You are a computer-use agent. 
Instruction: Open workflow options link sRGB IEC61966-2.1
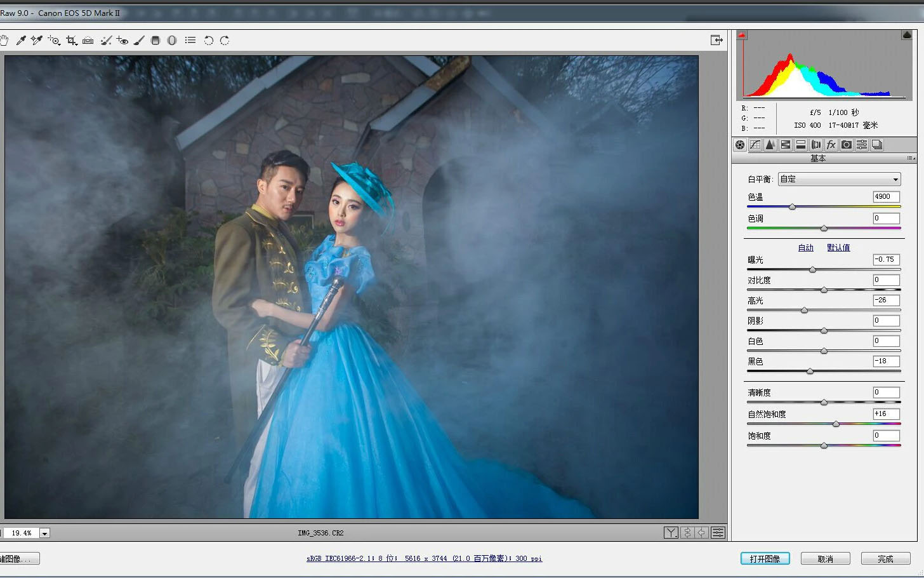[424, 559]
